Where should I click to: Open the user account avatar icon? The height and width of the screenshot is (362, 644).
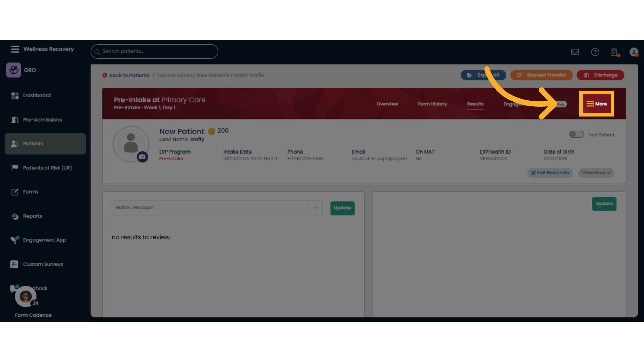point(634,52)
